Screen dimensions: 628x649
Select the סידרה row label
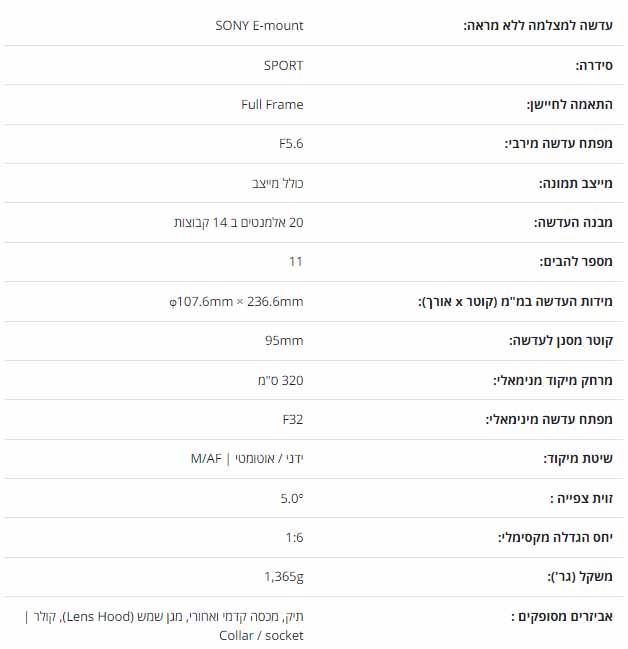coord(594,65)
